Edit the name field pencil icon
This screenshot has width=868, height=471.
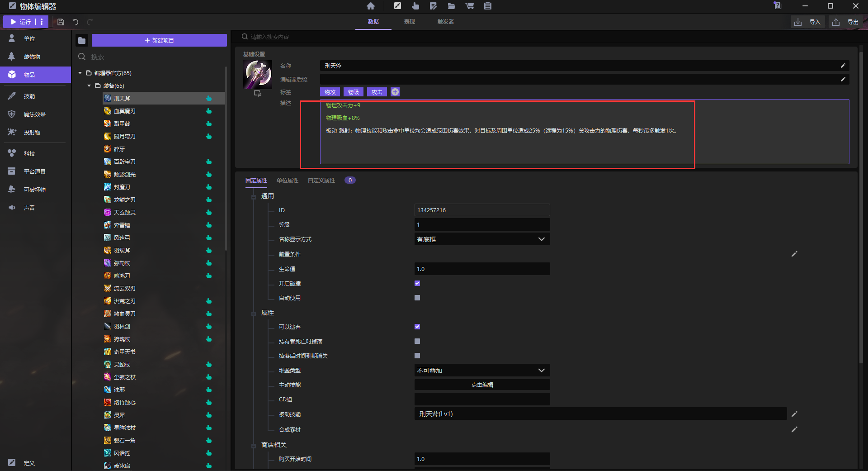pos(843,66)
